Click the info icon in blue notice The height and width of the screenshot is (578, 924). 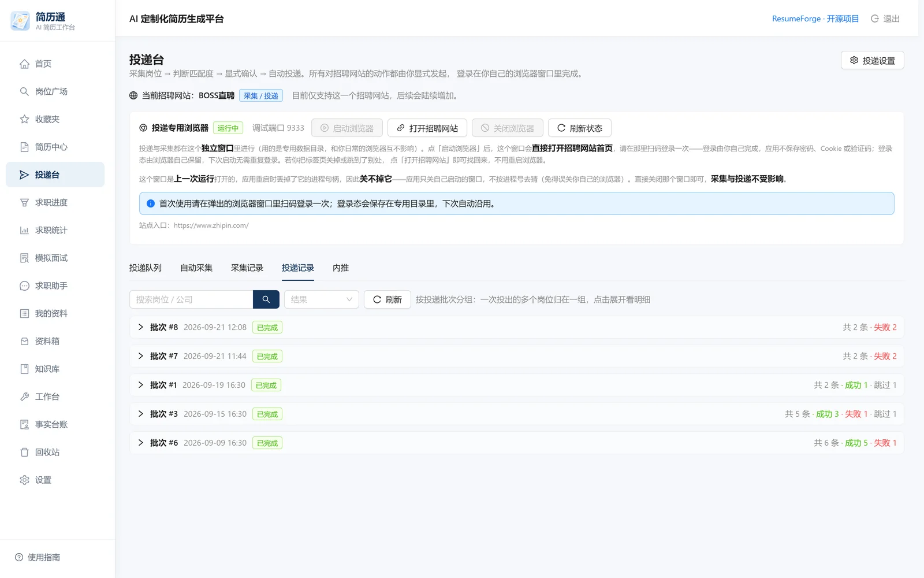151,203
